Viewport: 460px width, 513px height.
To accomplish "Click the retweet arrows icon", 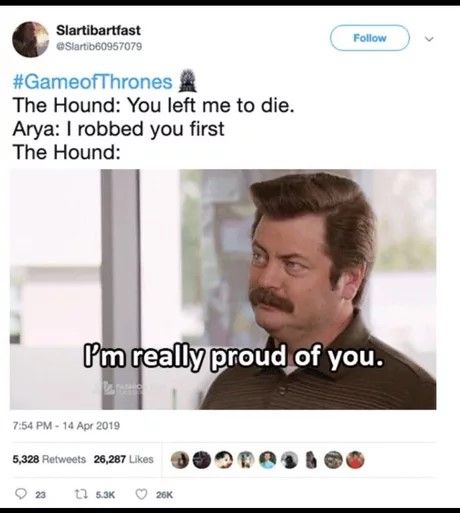I will [x=81, y=494].
